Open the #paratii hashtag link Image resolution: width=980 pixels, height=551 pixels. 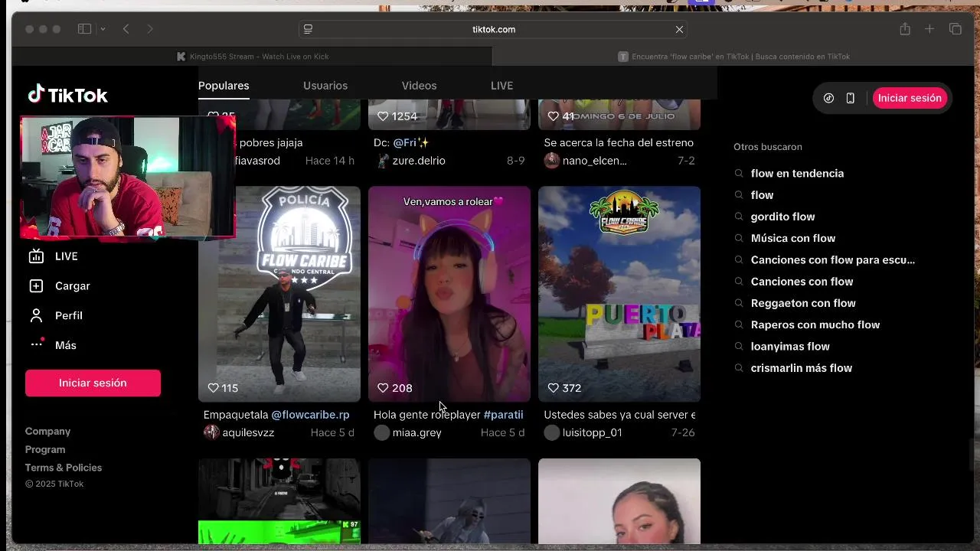click(x=504, y=415)
